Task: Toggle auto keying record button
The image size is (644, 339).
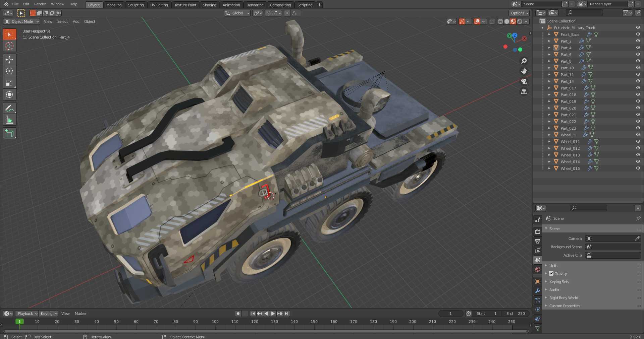Action: pos(238,314)
